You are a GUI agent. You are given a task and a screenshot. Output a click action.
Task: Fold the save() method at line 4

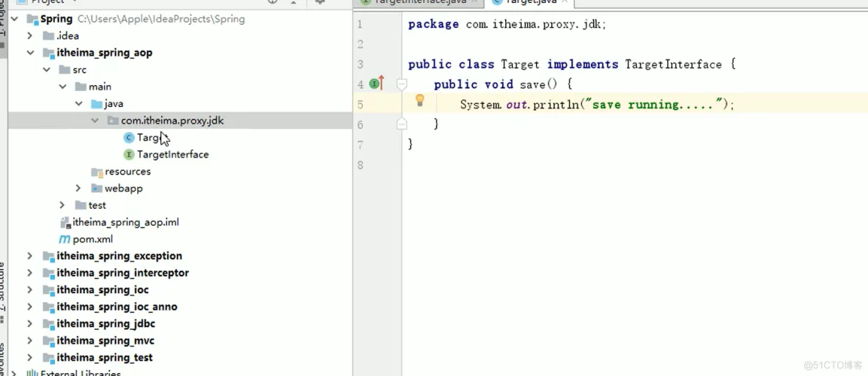pos(402,84)
